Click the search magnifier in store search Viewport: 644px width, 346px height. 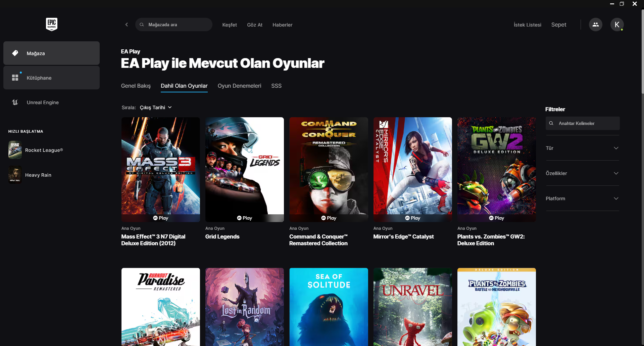[142, 25]
